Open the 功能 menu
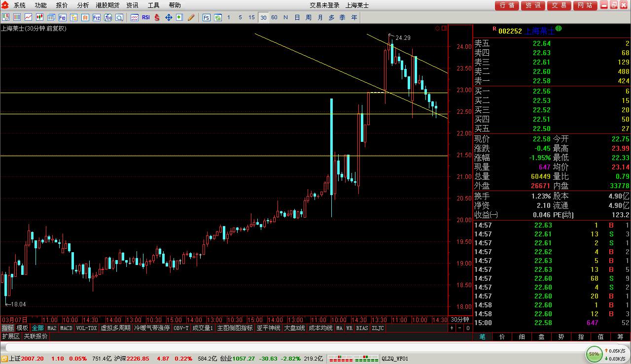The image size is (631, 364). [41, 5]
